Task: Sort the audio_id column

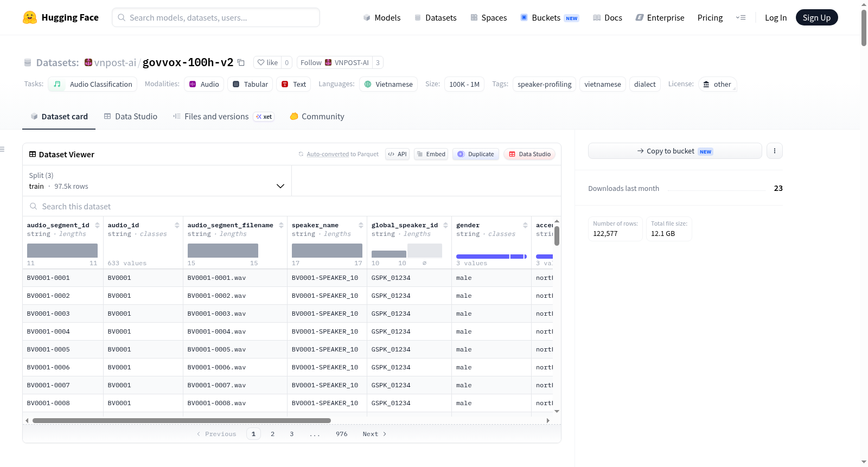Action: pyautogui.click(x=177, y=225)
